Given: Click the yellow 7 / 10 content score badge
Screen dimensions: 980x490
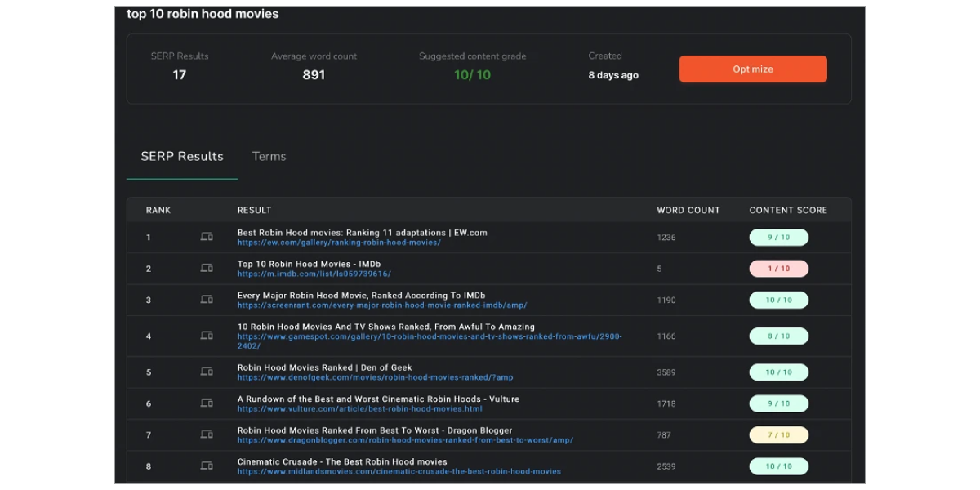Looking at the screenshot, I should point(778,435).
